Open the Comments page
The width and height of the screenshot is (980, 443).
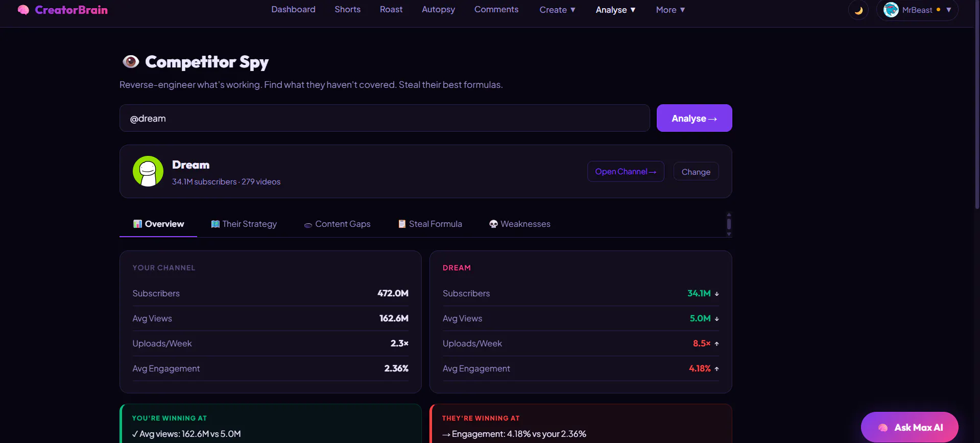[x=496, y=10]
